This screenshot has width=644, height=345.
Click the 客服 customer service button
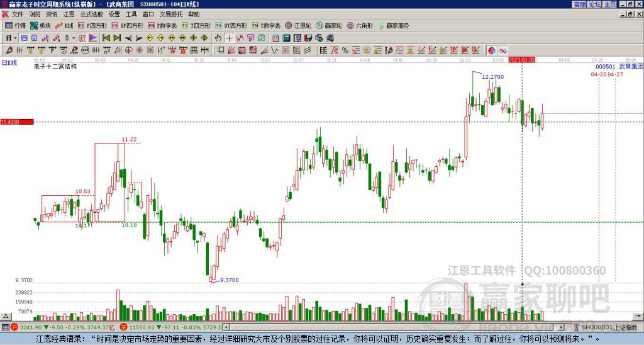pyautogui.click(x=579, y=4)
